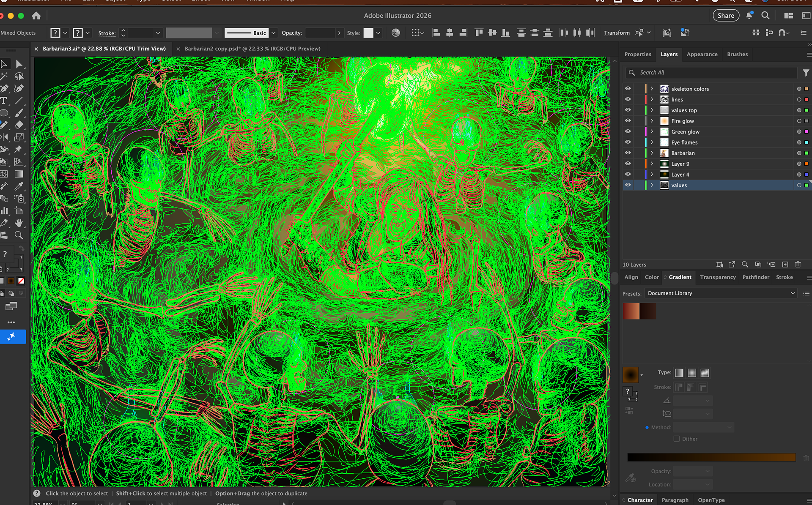Toggle visibility of Fire glow layer

pos(628,121)
